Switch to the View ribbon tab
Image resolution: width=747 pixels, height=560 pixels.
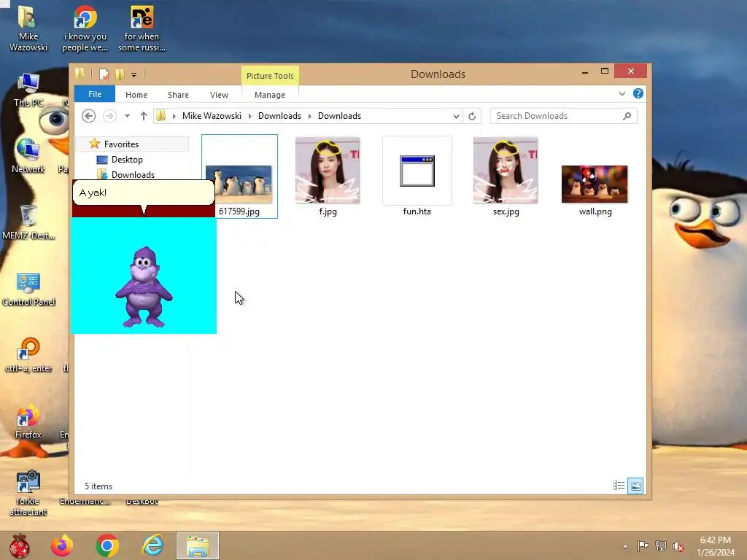pos(219,95)
